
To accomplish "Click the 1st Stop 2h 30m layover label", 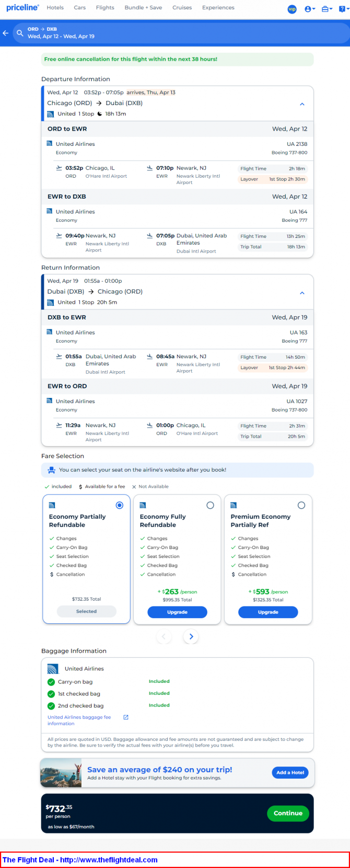I will tap(287, 179).
